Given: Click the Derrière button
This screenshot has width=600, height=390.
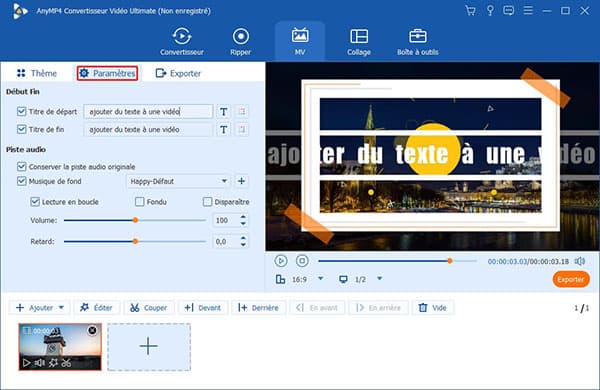Looking at the screenshot, I should [258, 307].
